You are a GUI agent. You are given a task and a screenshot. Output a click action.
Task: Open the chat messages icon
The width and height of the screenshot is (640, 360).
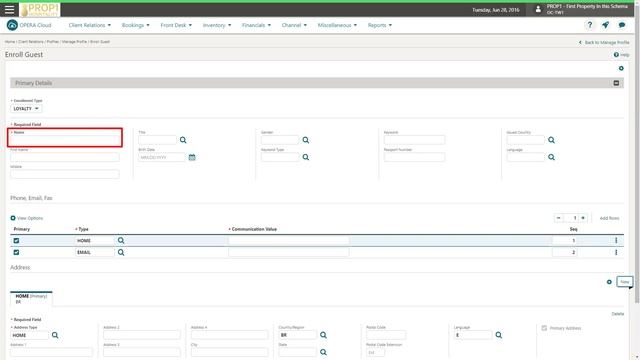click(x=622, y=25)
